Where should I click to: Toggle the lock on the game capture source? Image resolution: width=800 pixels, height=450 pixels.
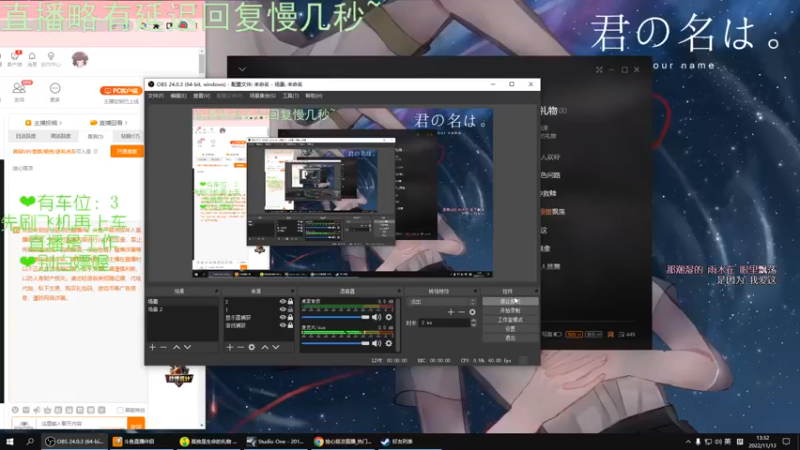(x=290, y=325)
